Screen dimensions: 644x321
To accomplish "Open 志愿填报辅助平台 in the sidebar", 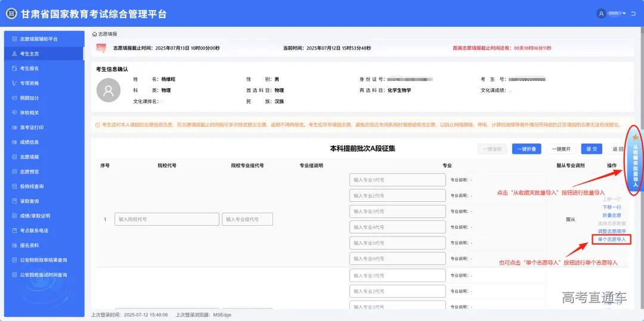I will point(39,39).
